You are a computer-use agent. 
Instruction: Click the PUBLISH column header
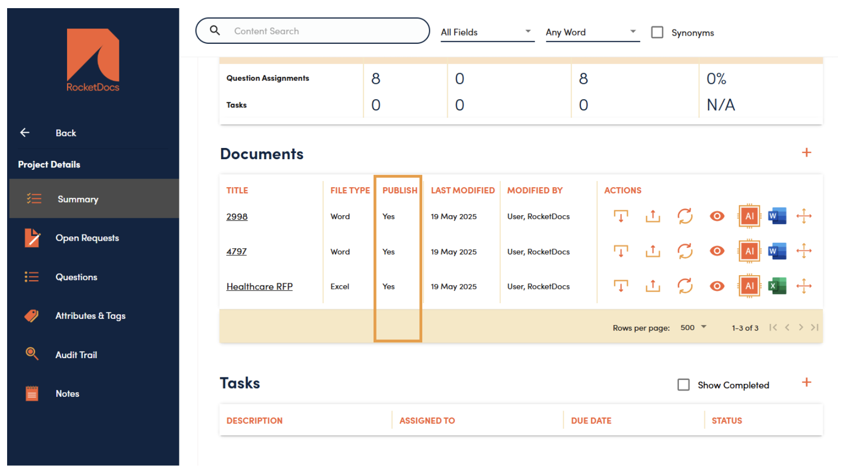(400, 190)
